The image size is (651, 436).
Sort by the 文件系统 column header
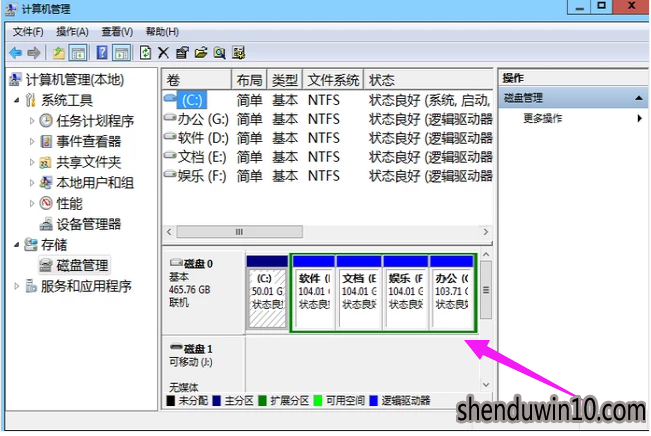tap(333, 80)
